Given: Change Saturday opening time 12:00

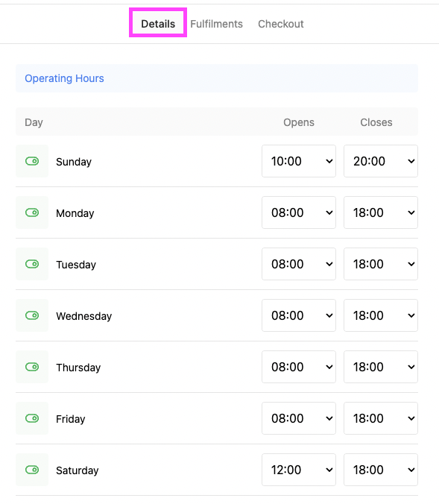Looking at the screenshot, I should [299, 470].
